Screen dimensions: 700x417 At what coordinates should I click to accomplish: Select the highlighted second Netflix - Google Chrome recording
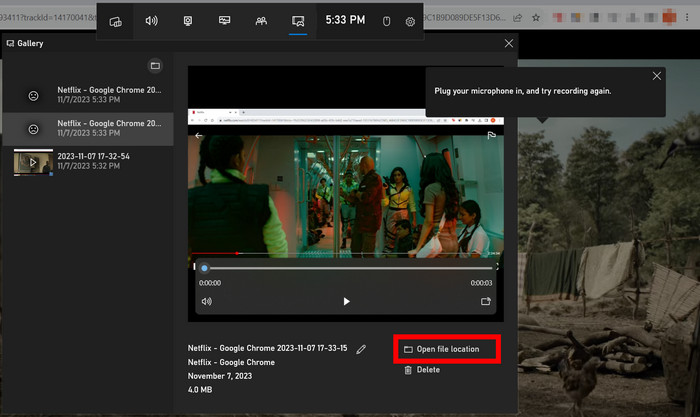click(x=88, y=128)
